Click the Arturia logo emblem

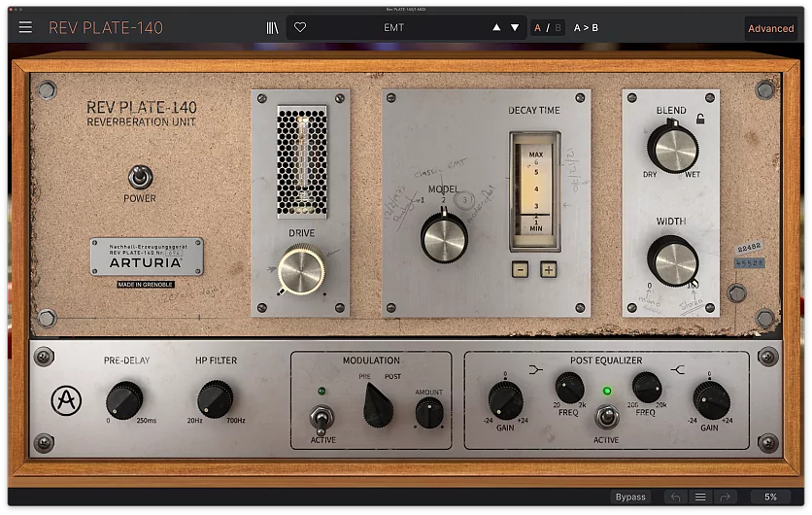(x=66, y=400)
